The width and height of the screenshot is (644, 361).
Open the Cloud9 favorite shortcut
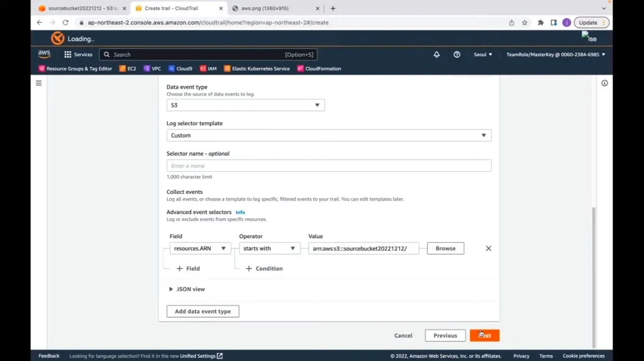(x=180, y=69)
